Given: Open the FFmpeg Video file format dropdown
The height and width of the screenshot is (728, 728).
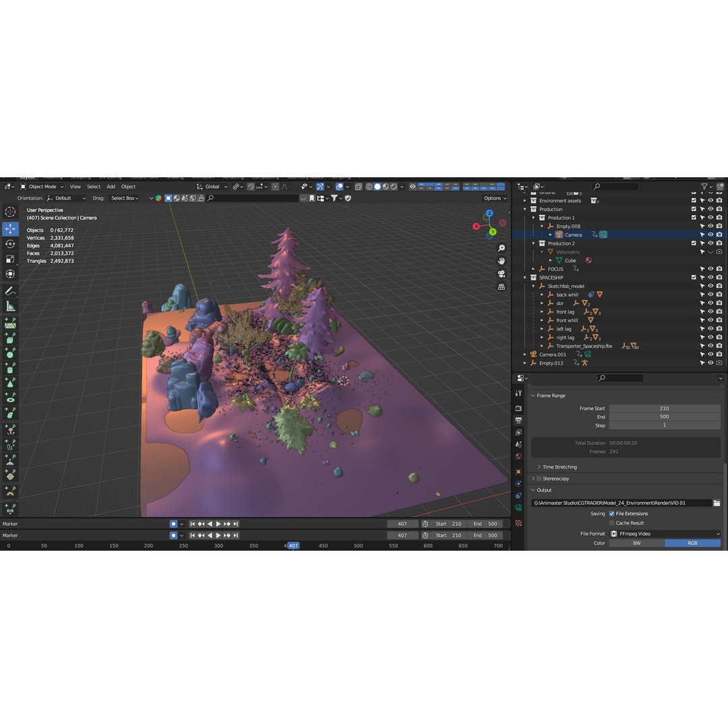Looking at the screenshot, I should coord(665,533).
